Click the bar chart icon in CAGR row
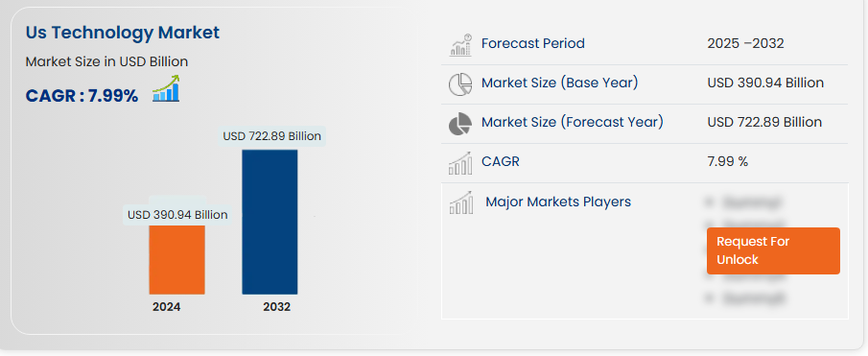868x356 pixels. [460, 163]
